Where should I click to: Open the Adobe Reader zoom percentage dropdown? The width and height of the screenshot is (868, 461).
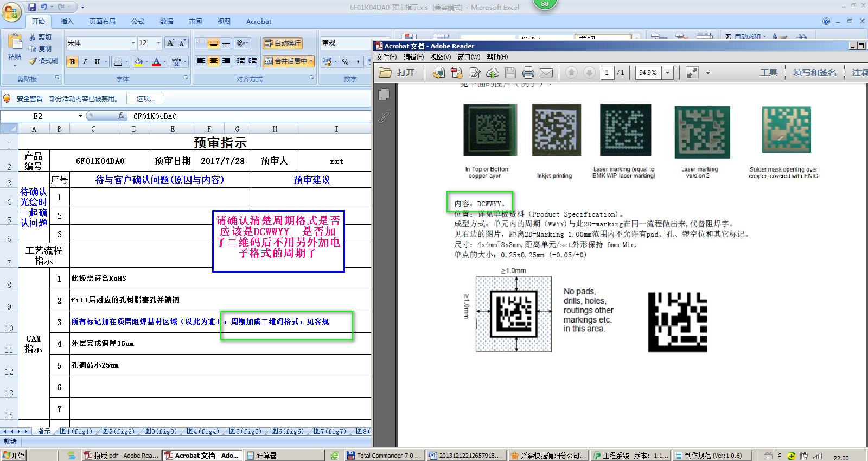668,73
